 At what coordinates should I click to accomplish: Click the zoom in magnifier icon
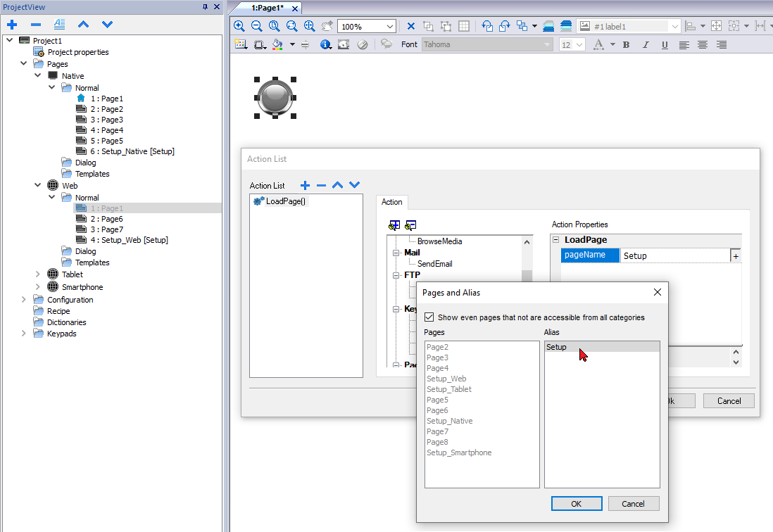pyautogui.click(x=239, y=26)
